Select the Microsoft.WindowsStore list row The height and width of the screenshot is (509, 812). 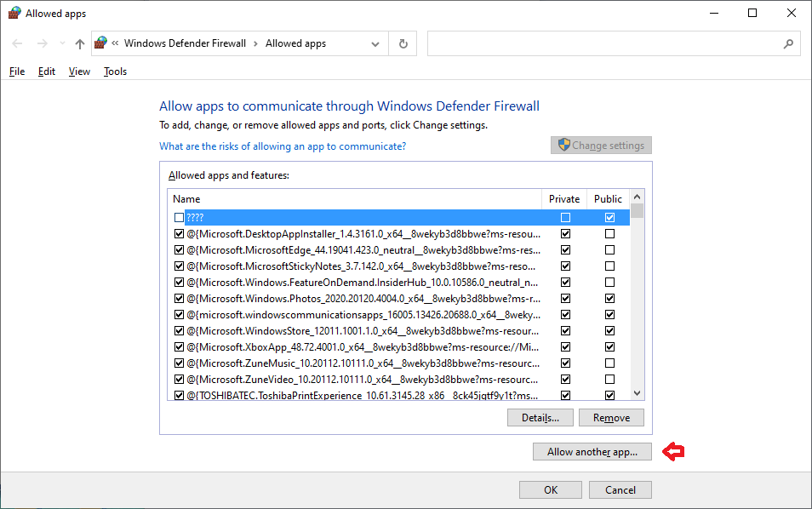398,330
